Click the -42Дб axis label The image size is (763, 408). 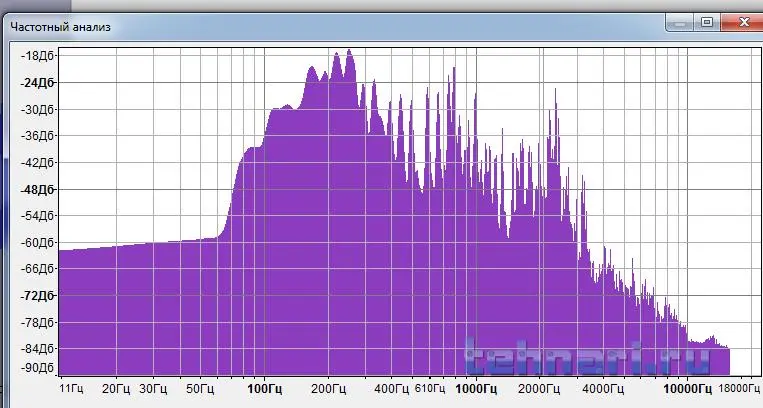pos(37,163)
